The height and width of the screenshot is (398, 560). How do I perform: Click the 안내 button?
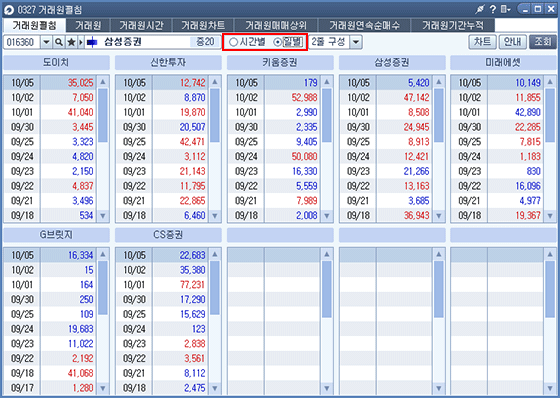click(x=512, y=42)
